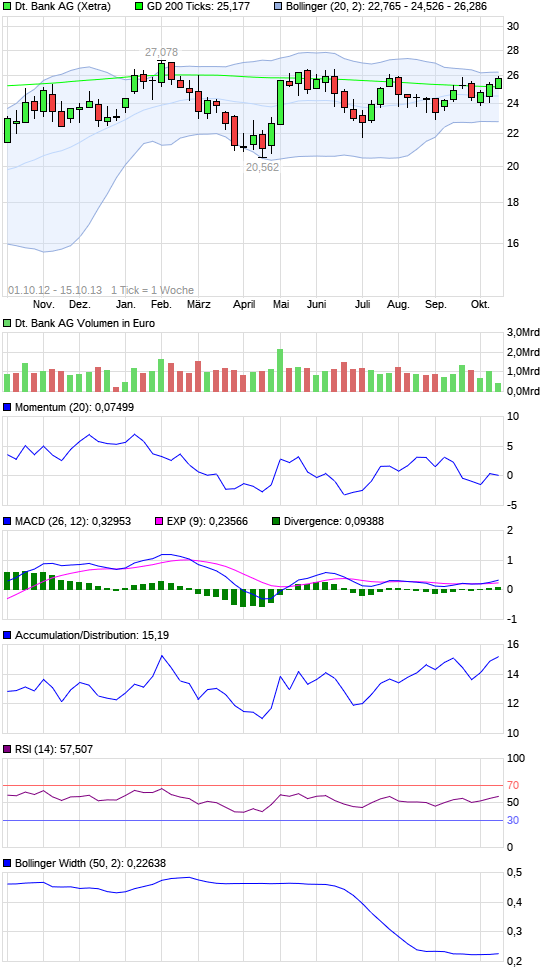Click the Okt. label on the time axis
545x971 pixels.
(x=480, y=305)
